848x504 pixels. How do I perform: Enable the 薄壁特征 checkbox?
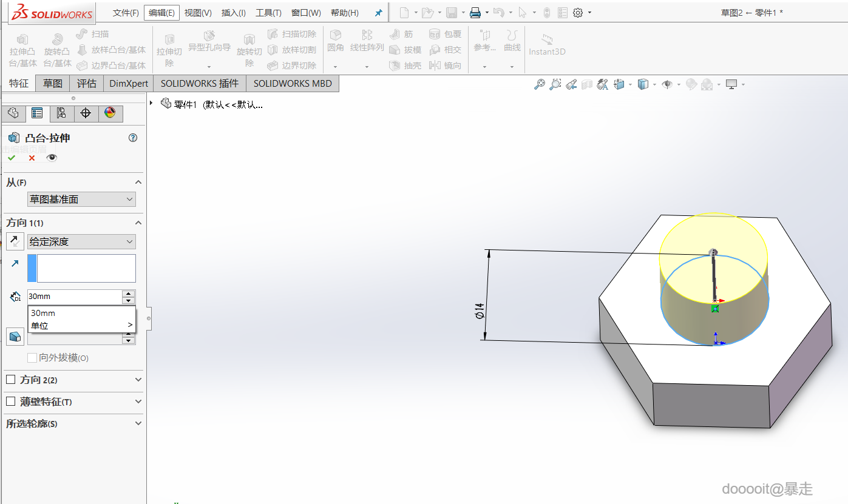pos(10,402)
